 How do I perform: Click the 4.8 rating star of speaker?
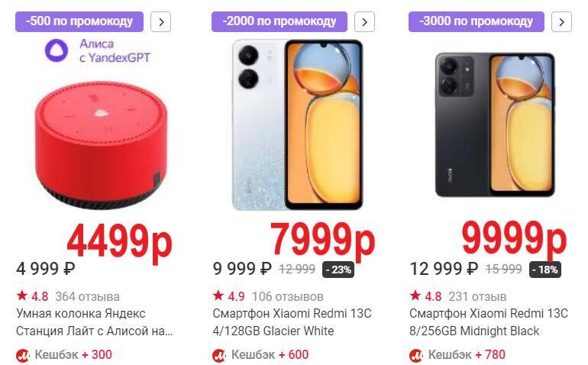[21, 296]
